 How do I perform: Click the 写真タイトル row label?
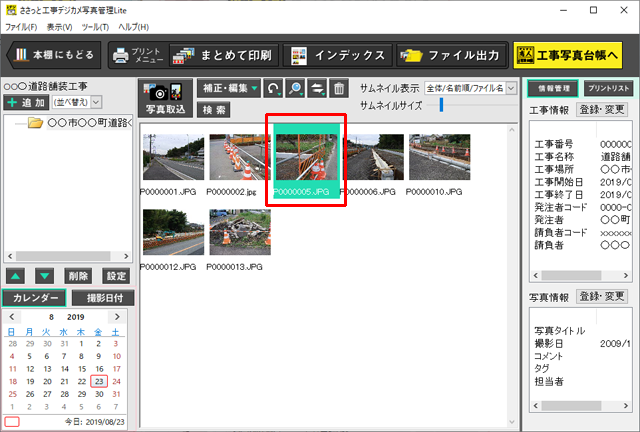[x=560, y=330]
